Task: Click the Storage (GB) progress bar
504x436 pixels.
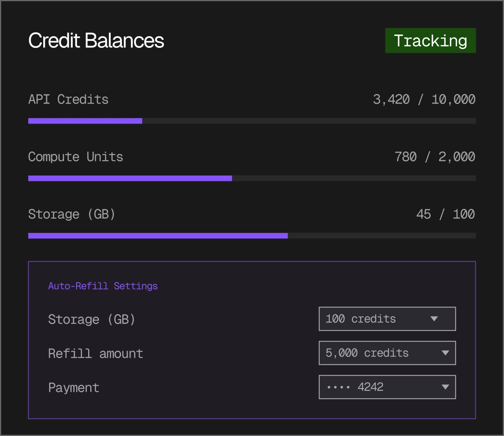Action: click(x=252, y=236)
